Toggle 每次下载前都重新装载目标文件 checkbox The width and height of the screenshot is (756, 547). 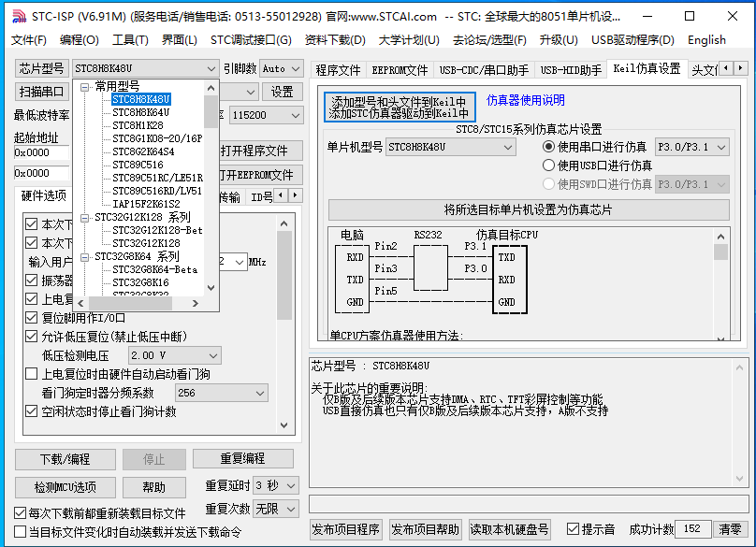(x=21, y=512)
